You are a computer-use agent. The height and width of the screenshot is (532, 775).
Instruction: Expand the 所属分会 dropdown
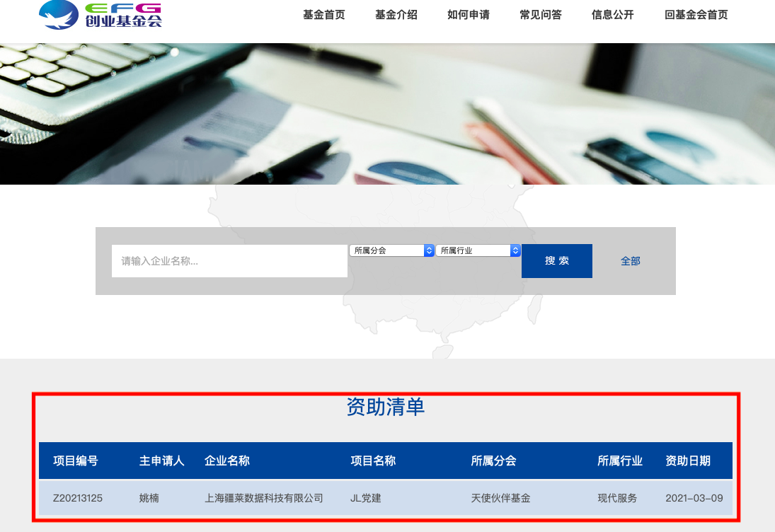click(391, 250)
